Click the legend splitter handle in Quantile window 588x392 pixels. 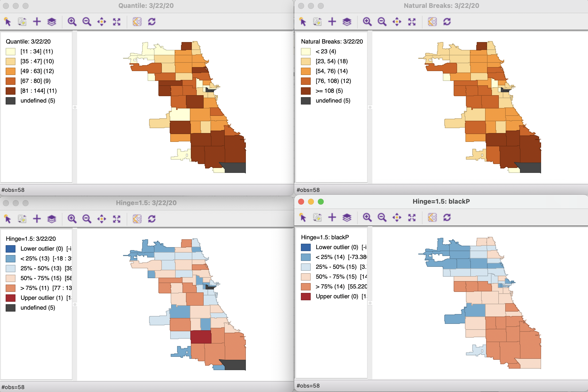tap(75, 107)
